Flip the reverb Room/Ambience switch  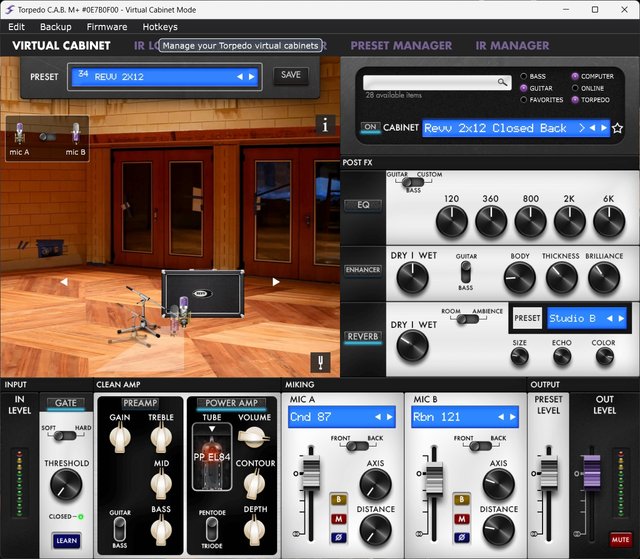click(468, 319)
